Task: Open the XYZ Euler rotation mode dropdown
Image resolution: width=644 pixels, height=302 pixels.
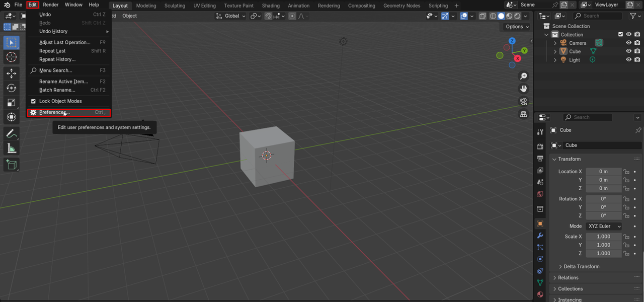Action: [604, 226]
